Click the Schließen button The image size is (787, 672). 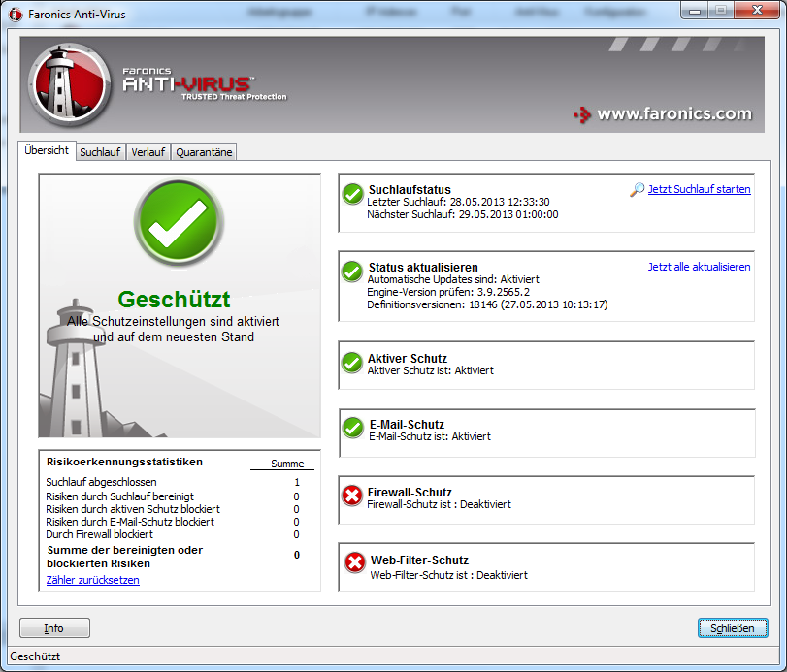tap(733, 627)
